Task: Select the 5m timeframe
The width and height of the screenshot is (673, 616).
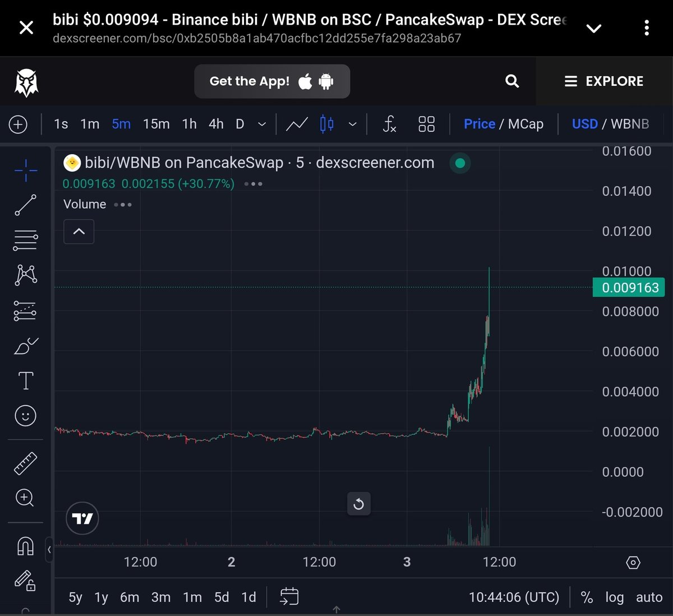Action: click(121, 124)
